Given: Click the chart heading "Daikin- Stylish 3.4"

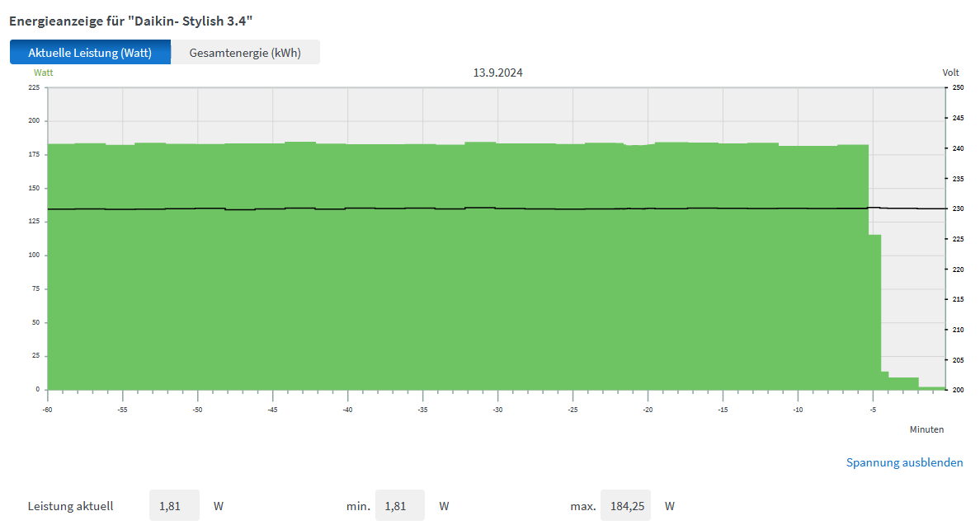Looking at the screenshot, I should pyautogui.click(x=131, y=18).
